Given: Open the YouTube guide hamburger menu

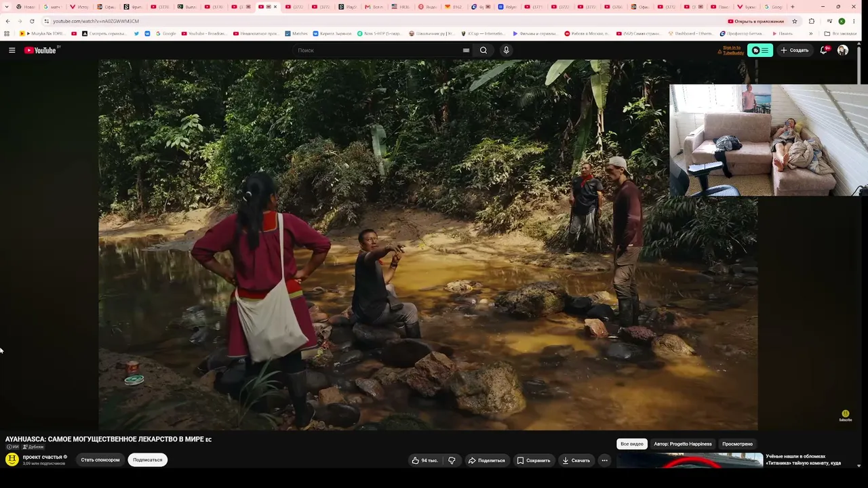Looking at the screenshot, I should coord(12,50).
